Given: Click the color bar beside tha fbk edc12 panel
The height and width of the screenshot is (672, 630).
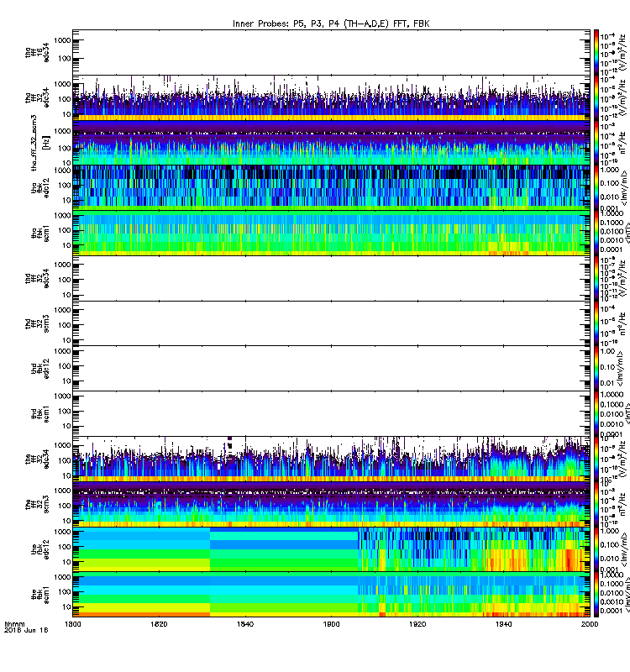Looking at the screenshot, I should 596,188.
